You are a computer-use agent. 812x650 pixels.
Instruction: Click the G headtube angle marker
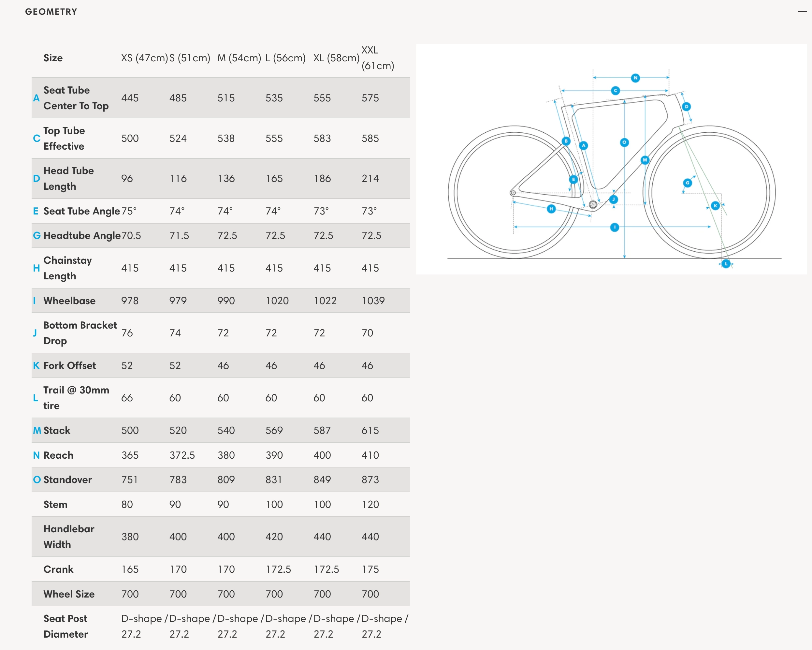pyautogui.click(x=687, y=183)
